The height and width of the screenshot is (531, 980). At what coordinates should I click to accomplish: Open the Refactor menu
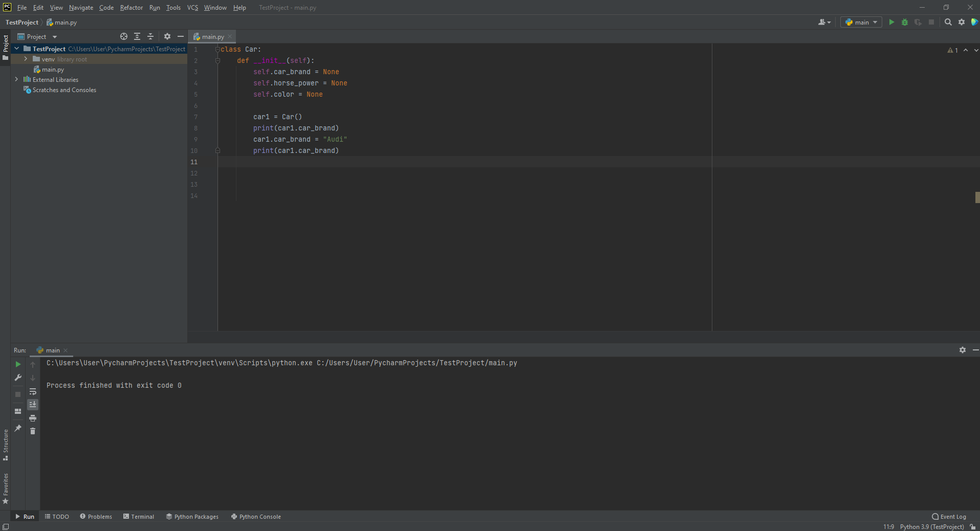tap(132, 8)
